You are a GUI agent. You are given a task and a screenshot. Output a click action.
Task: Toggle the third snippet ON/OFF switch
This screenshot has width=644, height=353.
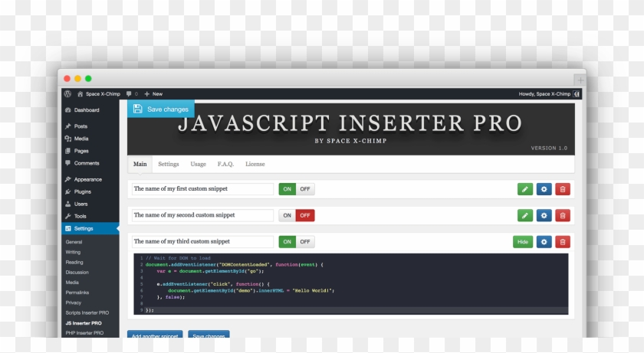click(x=296, y=242)
